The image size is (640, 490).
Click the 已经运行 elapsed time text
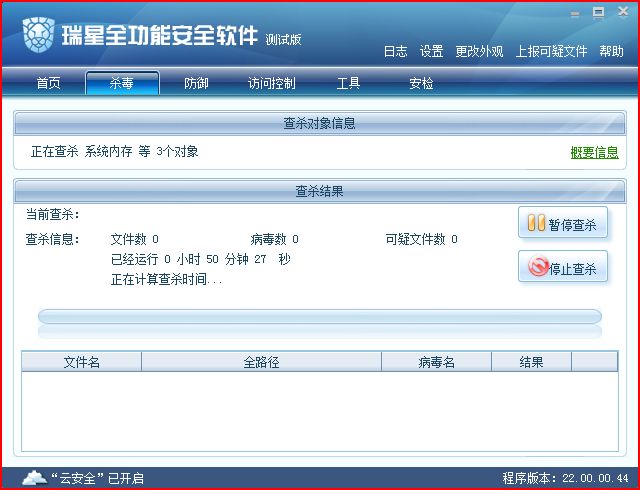coord(201,259)
